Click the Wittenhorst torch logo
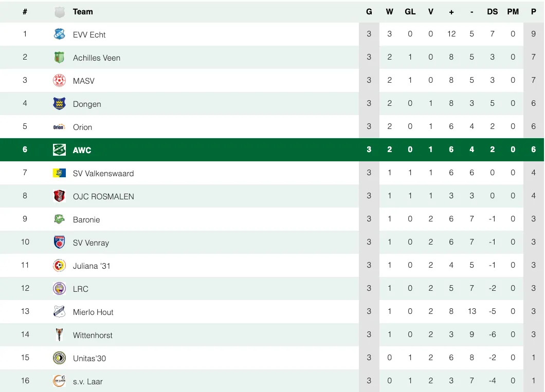This screenshot has height=392, width=545. pos(60,334)
